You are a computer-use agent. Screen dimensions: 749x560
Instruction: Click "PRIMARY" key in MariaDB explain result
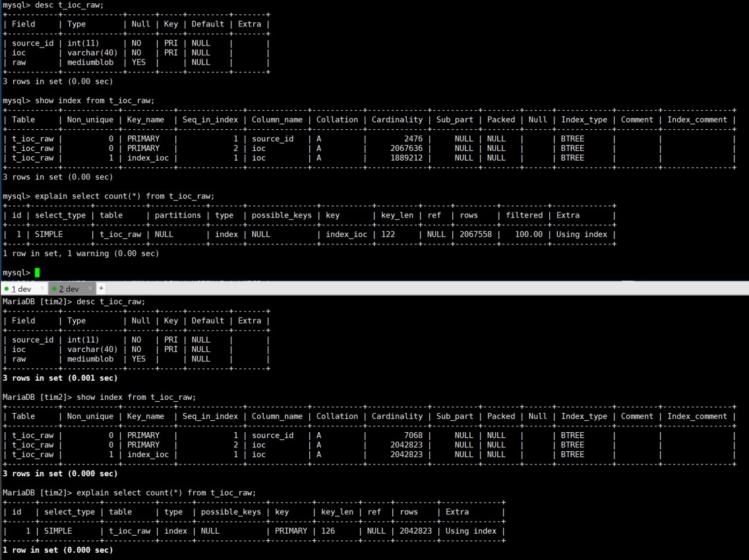pyautogui.click(x=291, y=531)
